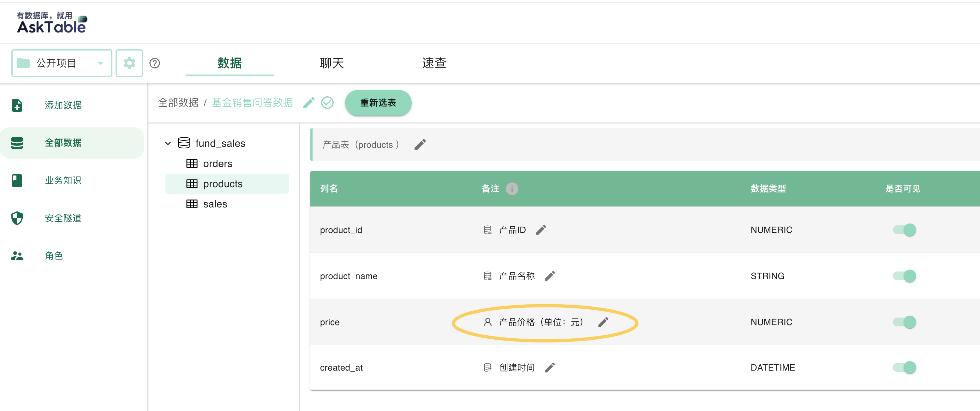
Task: Edit the created_at remark pencil icon
Action: [549, 367]
